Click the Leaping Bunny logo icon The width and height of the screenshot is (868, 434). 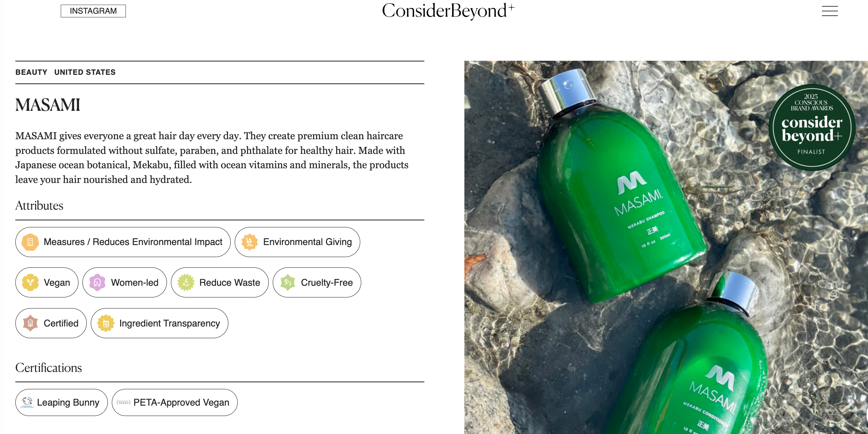27,402
